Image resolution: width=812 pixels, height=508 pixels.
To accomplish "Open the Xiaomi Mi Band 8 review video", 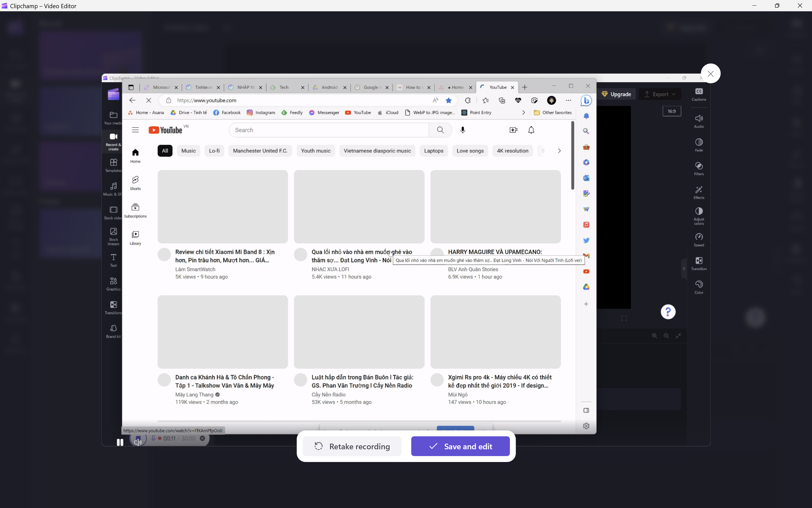I will (223, 206).
